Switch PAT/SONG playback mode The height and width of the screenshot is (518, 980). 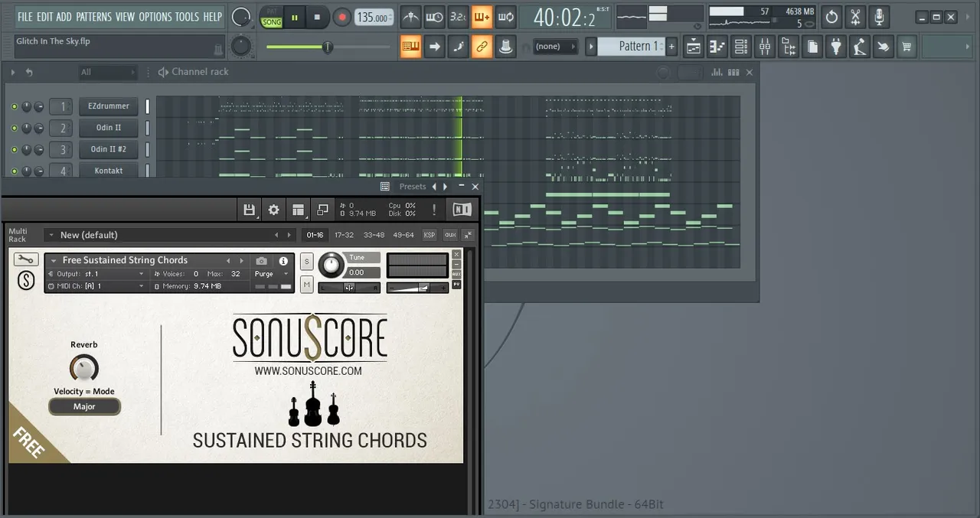[x=272, y=17]
